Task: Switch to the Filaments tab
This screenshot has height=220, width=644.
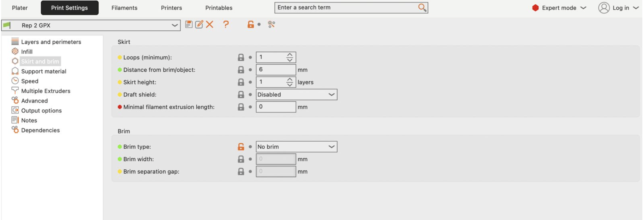Action: pyautogui.click(x=124, y=8)
